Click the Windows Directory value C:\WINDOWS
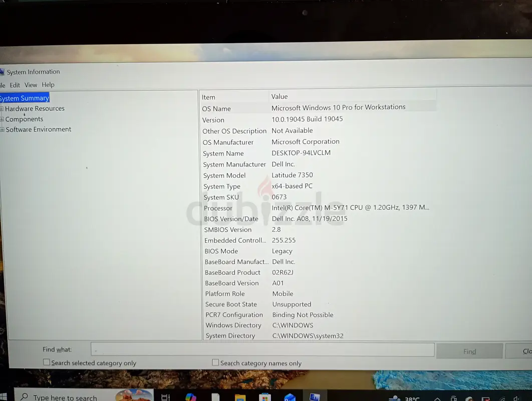Viewport: 532px width, 401px height. coord(293,325)
